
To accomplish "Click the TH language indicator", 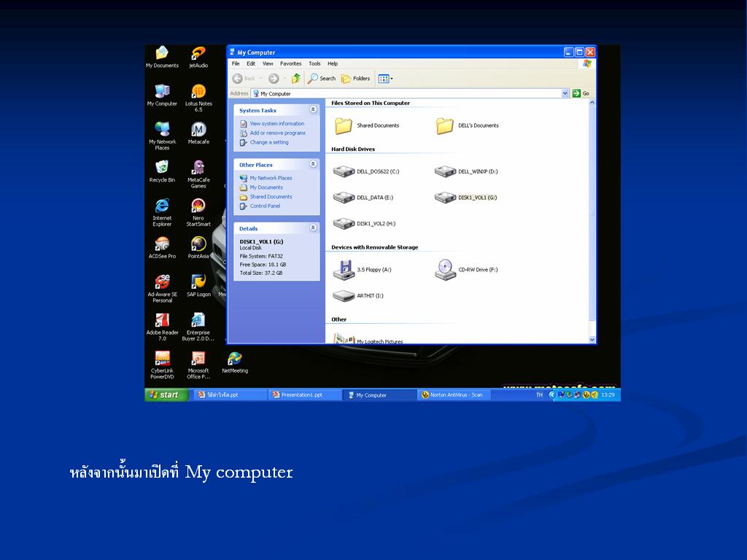I will pyautogui.click(x=539, y=394).
